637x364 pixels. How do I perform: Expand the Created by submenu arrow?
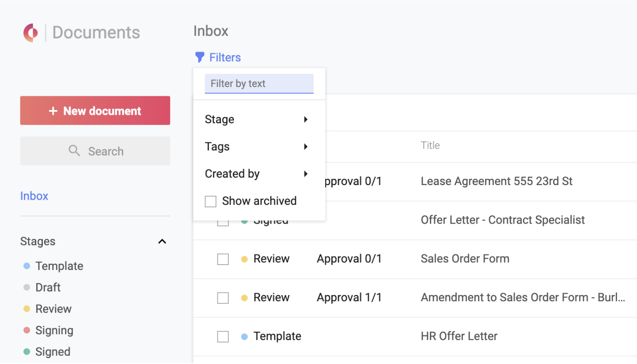305,174
